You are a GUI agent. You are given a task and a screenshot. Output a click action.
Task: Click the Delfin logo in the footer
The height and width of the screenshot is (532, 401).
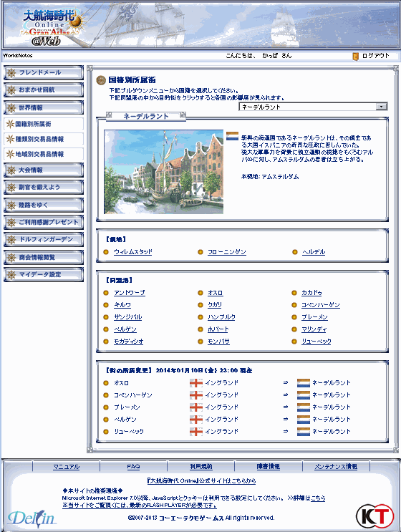32,518
